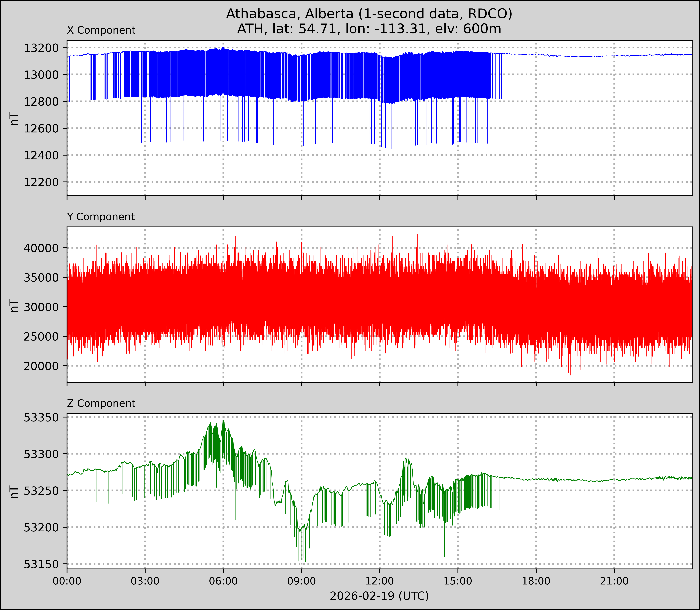Image resolution: width=700 pixels, height=610 pixels.
Task: Click the 'Y Component' subplot label
Action: click(101, 217)
